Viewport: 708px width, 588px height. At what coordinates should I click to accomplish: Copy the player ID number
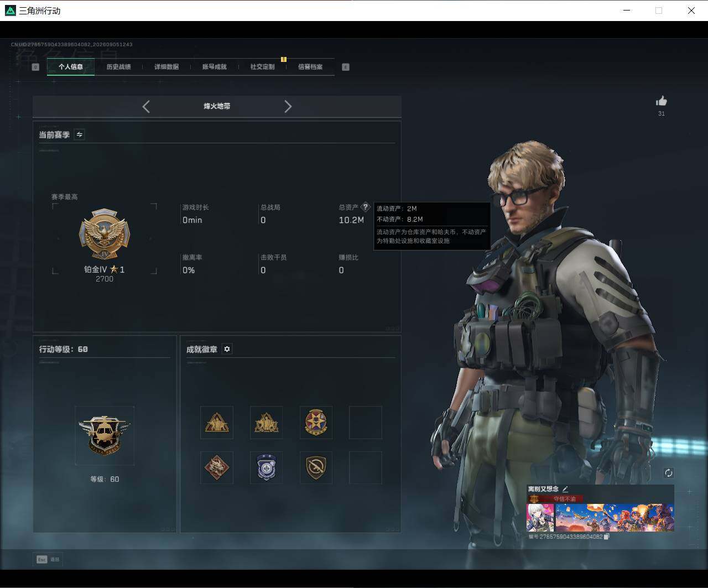pyautogui.click(x=607, y=537)
